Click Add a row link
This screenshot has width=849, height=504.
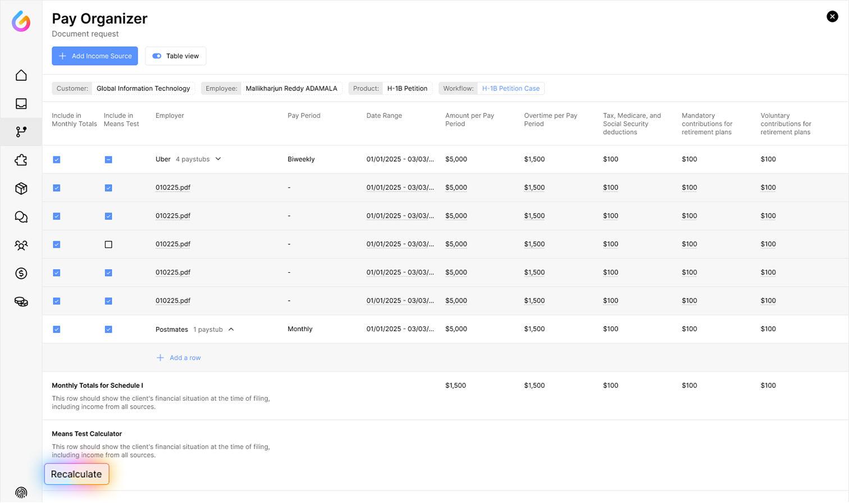[x=179, y=358]
